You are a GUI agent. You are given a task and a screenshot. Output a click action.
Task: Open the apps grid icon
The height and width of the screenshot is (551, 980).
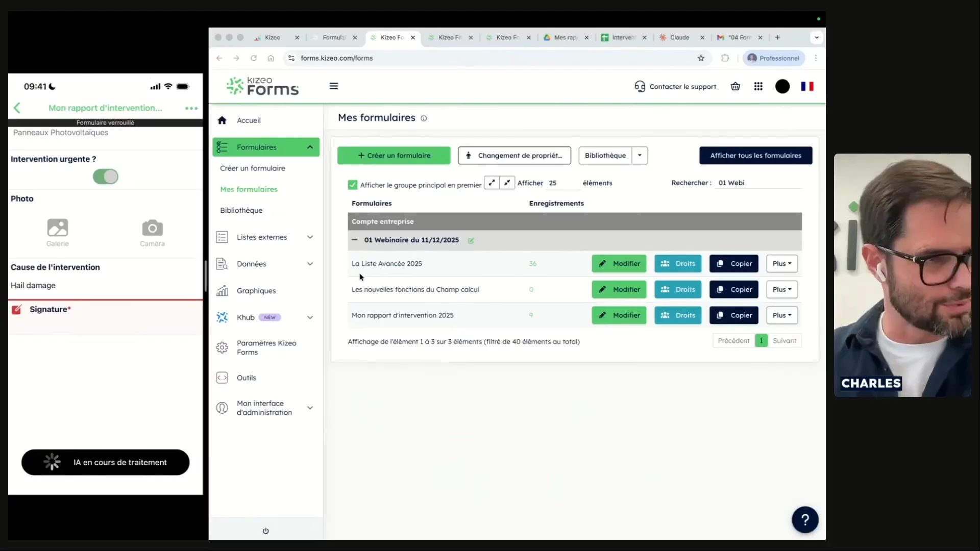758,86
